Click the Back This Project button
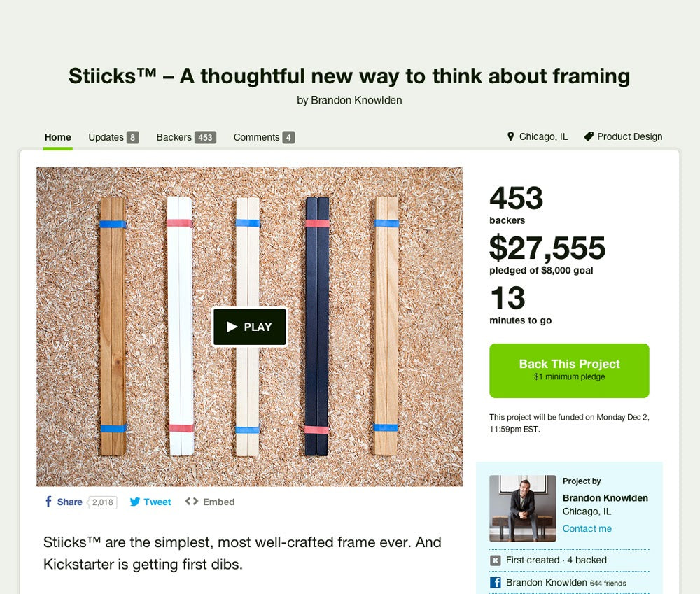Viewport: 700px width, 594px height. pyautogui.click(x=569, y=370)
